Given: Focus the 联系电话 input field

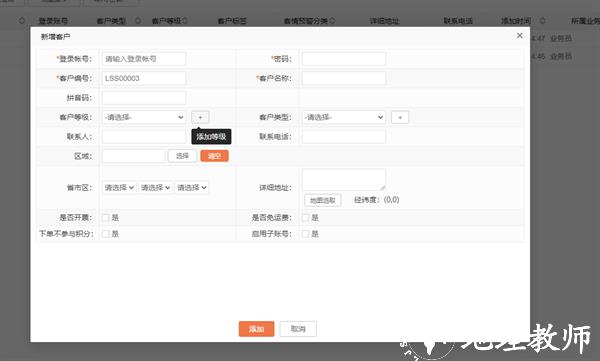Looking at the screenshot, I should click(344, 137).
